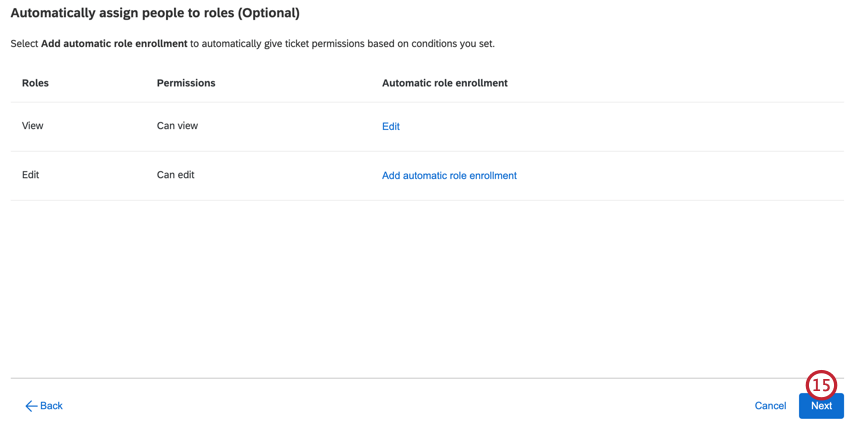Click the (Optional) label in the heading
The width and height of the screenshot is (850, 425).
[268, 14]
